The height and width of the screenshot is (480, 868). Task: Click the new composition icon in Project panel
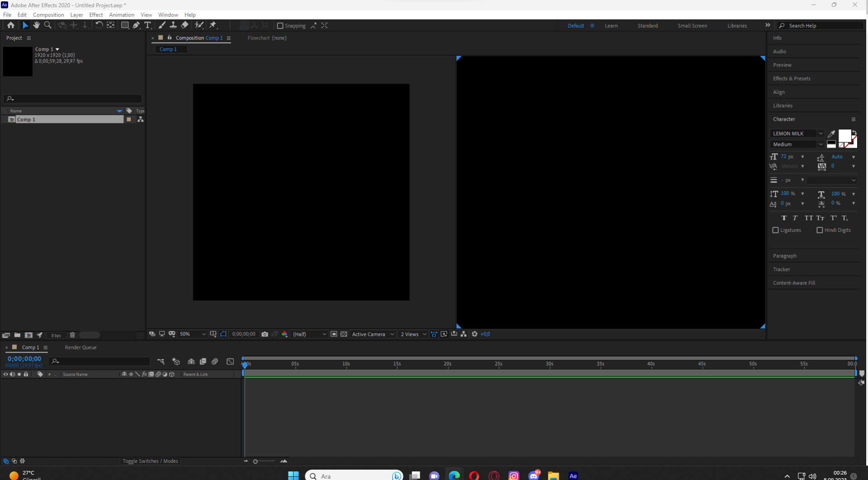[x=28, y=335]
